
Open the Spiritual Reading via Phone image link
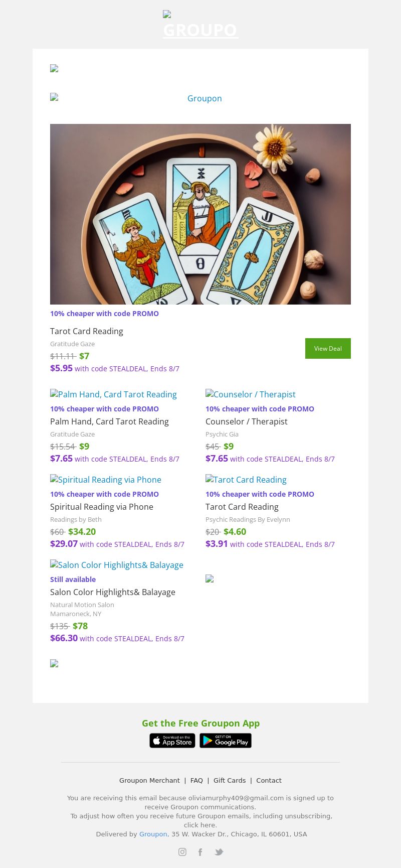point(106,480)
